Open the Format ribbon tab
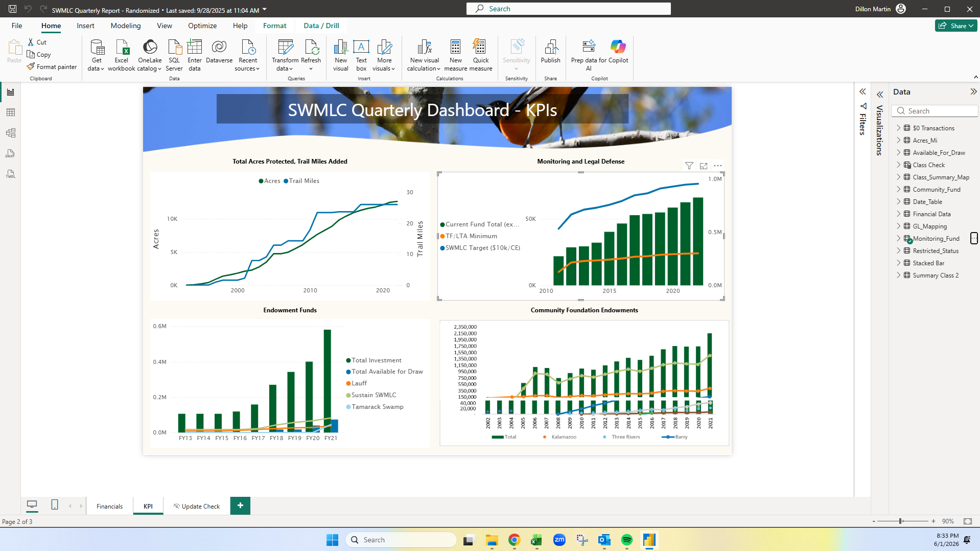This screenshot has width=980, height=551. [x=275, y=26]
